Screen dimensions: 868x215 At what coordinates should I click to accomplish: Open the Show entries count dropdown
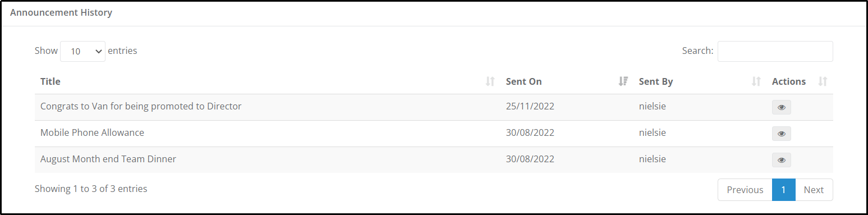(82, 51)
